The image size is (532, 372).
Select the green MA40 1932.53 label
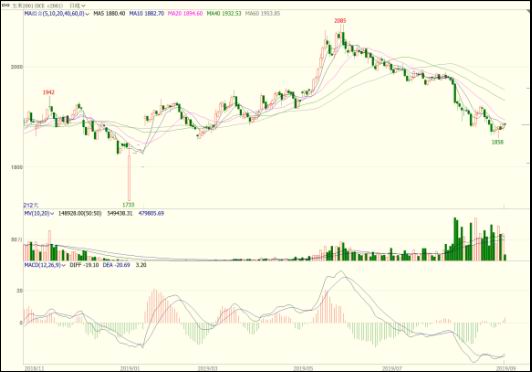pyautogui.click(x=224, y=14)
